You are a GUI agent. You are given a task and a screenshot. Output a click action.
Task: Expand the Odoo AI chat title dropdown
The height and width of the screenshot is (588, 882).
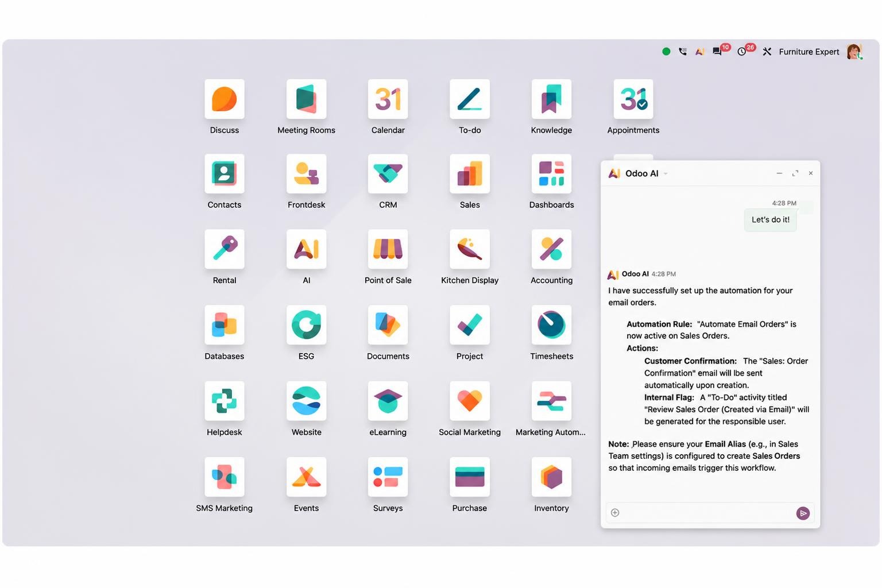(666, 173)
